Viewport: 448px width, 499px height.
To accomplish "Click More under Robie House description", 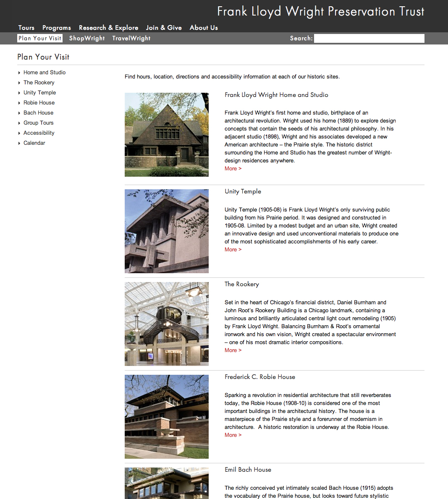I will tap(233, 435).
